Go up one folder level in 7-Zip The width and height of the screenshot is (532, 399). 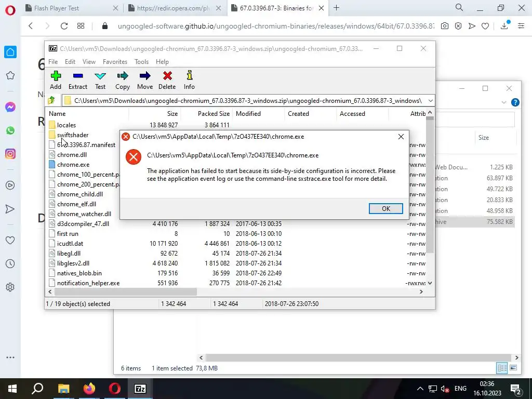tap(51, 100)
